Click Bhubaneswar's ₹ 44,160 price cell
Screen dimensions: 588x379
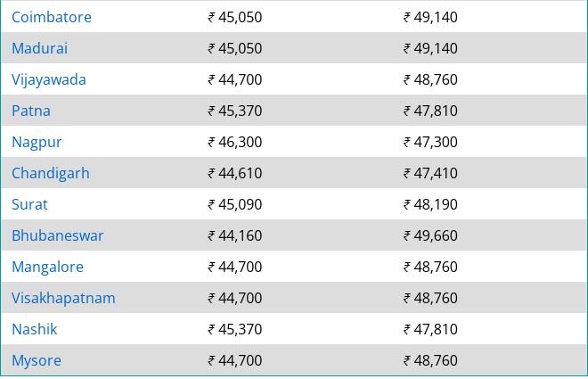tap(235, 235)
